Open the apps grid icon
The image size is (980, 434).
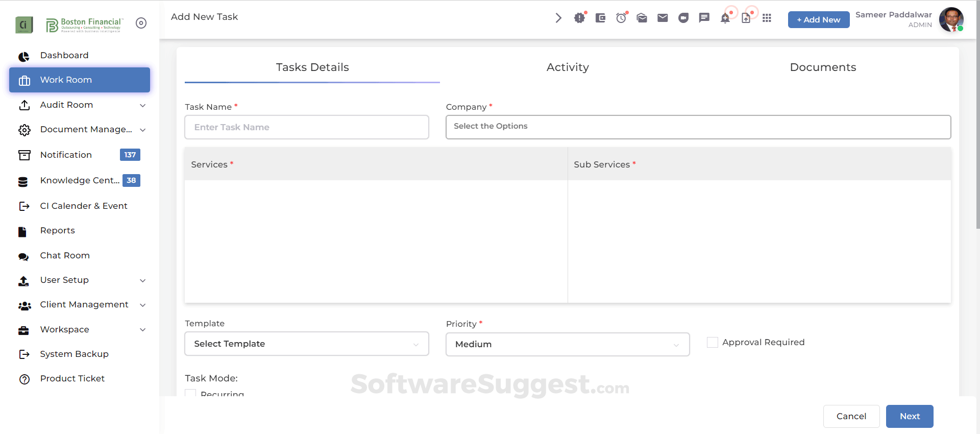767,18
